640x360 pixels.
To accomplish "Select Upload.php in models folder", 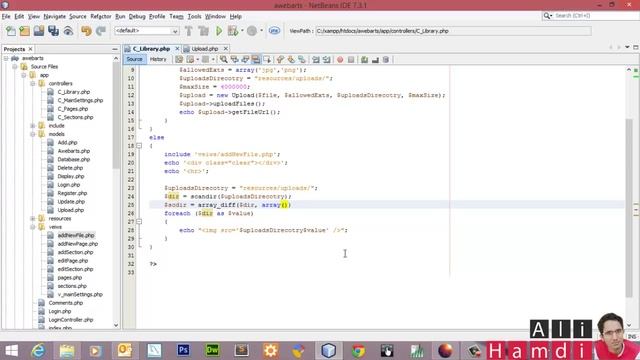I will click(x=70, y=210).
